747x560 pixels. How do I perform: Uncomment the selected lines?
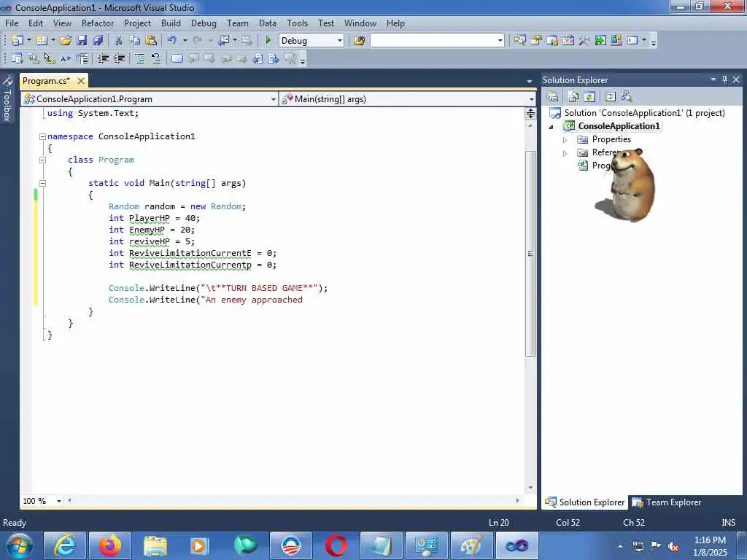point(156,58)
